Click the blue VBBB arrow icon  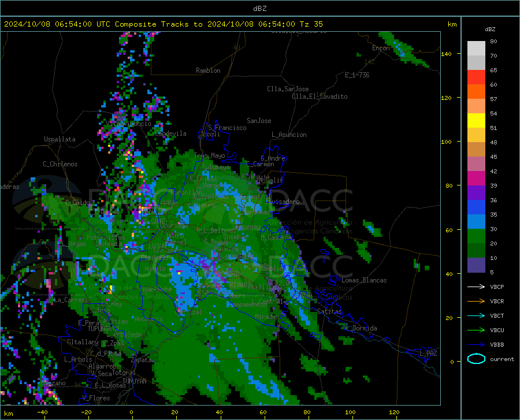(476, 345)
